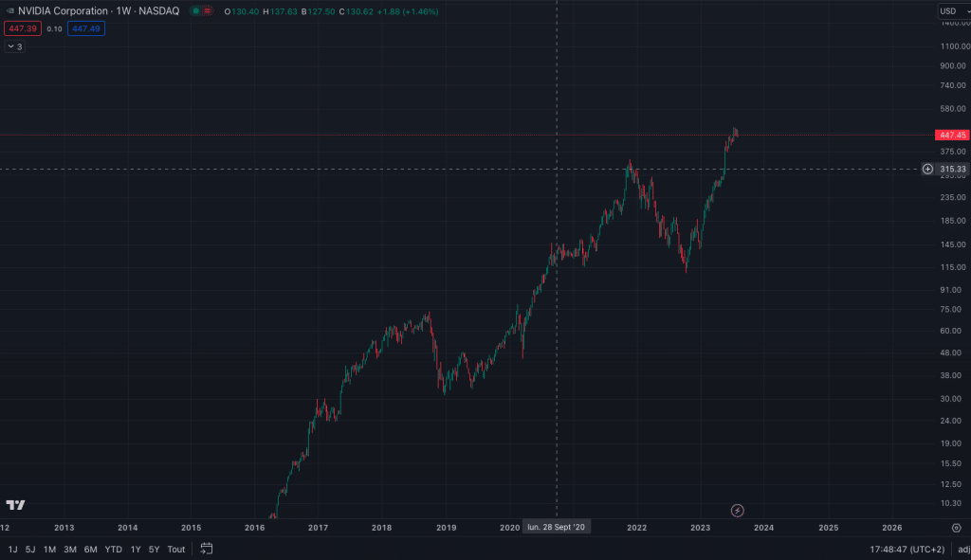Click the TradingView logo on the chart
This screenshot has height=560, width=971.
click(15, 505)
